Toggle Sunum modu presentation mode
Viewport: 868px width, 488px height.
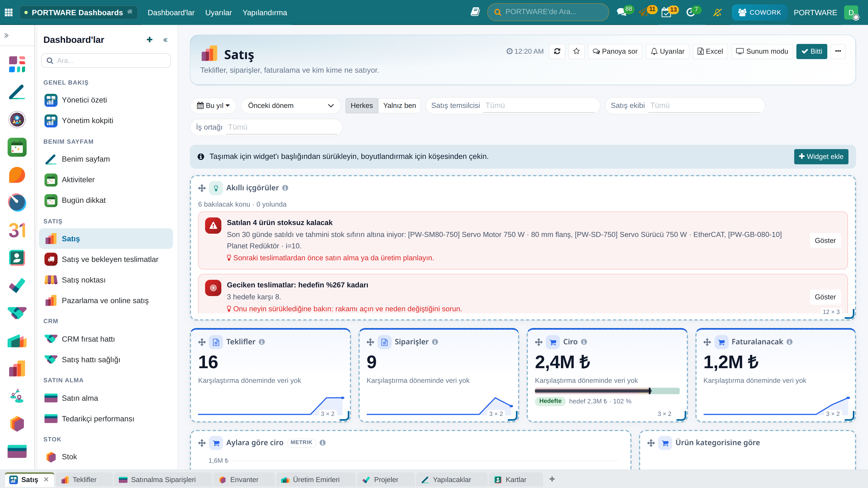tap(762, 51)
